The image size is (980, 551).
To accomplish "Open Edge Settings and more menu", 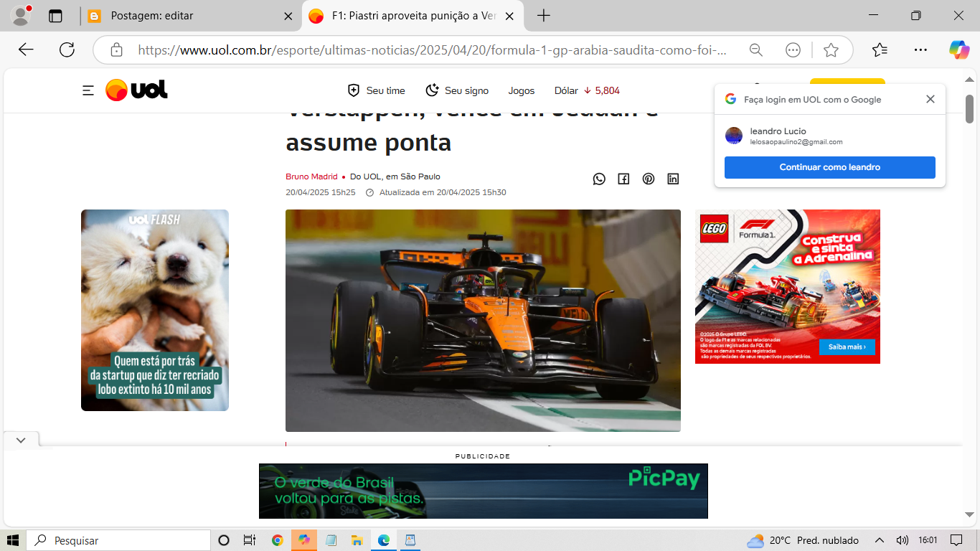I will pos(920,50).
